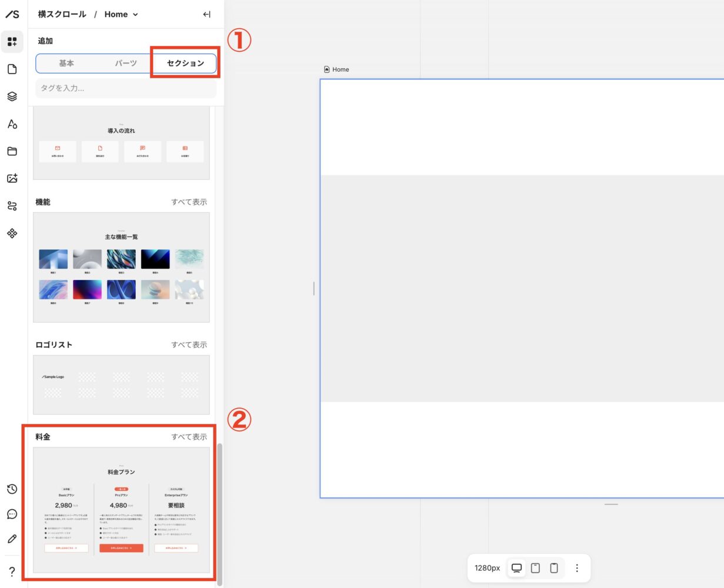Click the Studio logo in top-left corner
The image size is (724, 588).
pos(12,14)
